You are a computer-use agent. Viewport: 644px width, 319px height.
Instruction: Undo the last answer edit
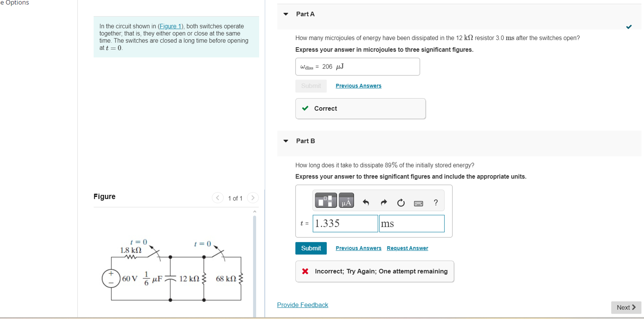pyautogui.click(x=366, y=202)
